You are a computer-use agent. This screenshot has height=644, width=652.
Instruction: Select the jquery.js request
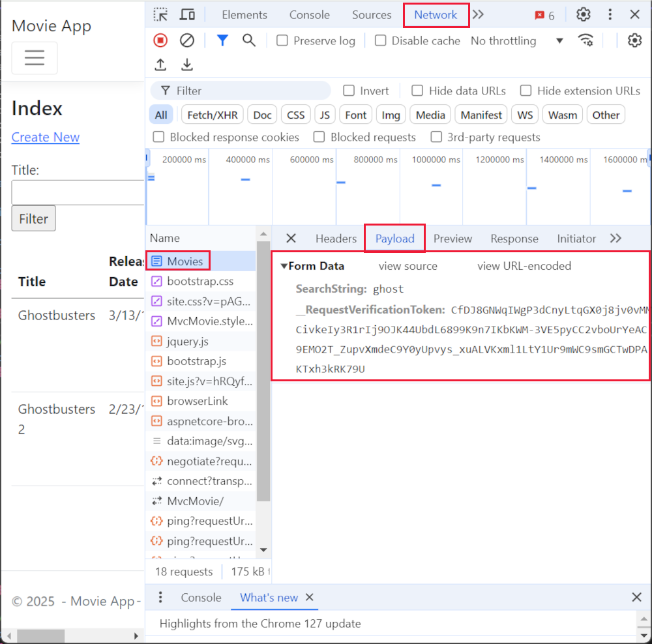pyautogui.click(x=200, y=342)
